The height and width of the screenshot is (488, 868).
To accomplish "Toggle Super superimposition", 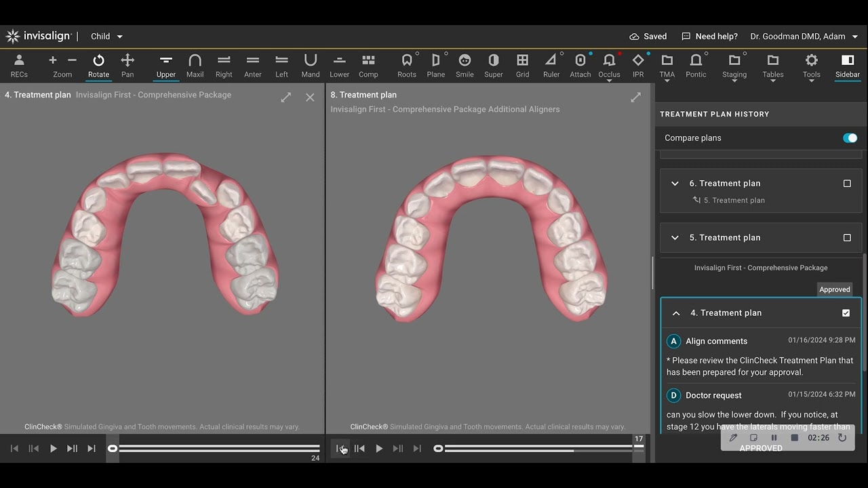I will [494, 66].
